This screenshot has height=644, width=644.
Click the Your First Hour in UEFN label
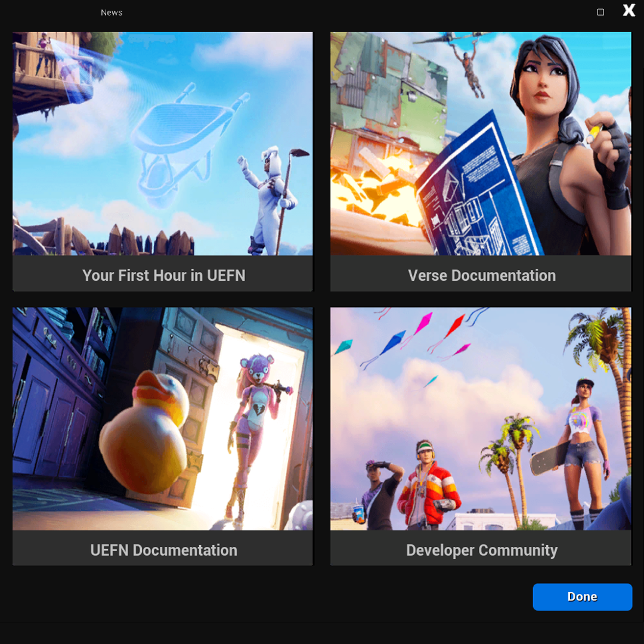163,275
